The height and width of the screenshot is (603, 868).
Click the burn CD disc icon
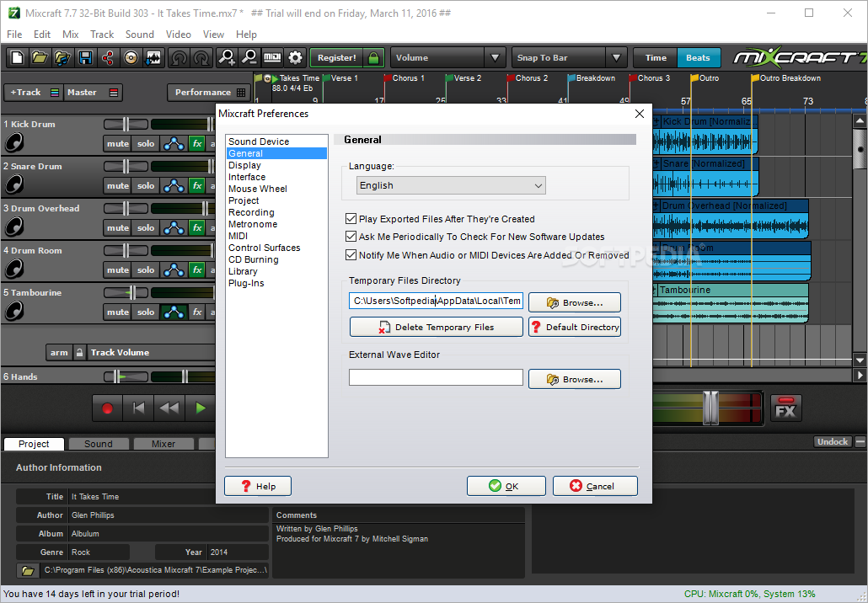(x=131, y=57)
